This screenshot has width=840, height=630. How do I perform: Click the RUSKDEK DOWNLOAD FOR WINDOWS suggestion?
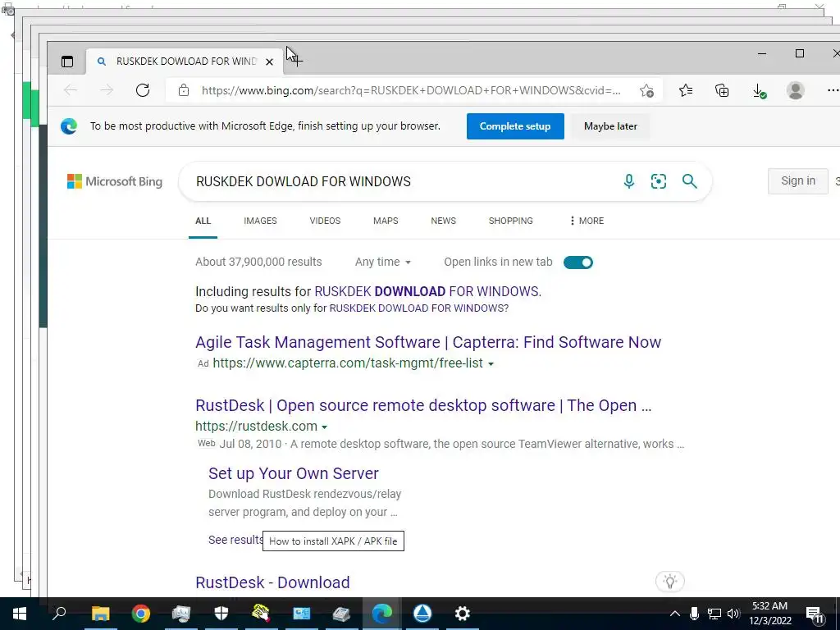(427, 291)
